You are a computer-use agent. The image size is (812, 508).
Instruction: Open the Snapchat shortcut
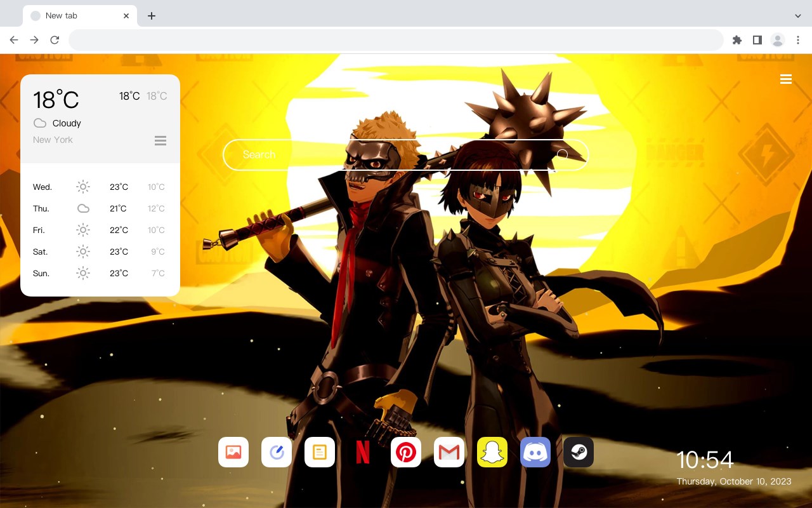point(492,452)
